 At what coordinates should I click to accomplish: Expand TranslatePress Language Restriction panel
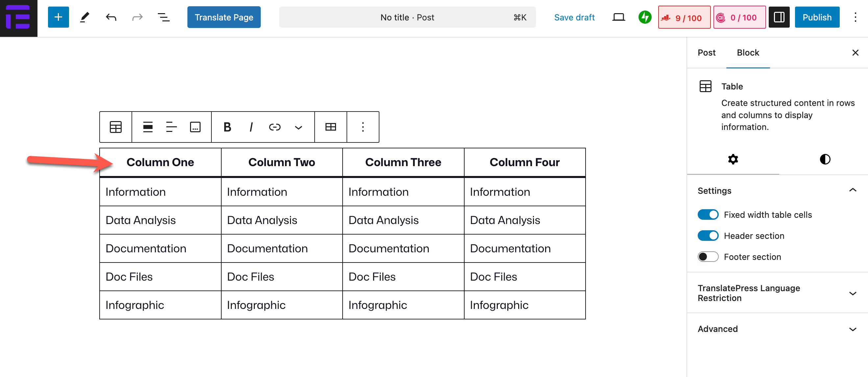pos(777,293)
